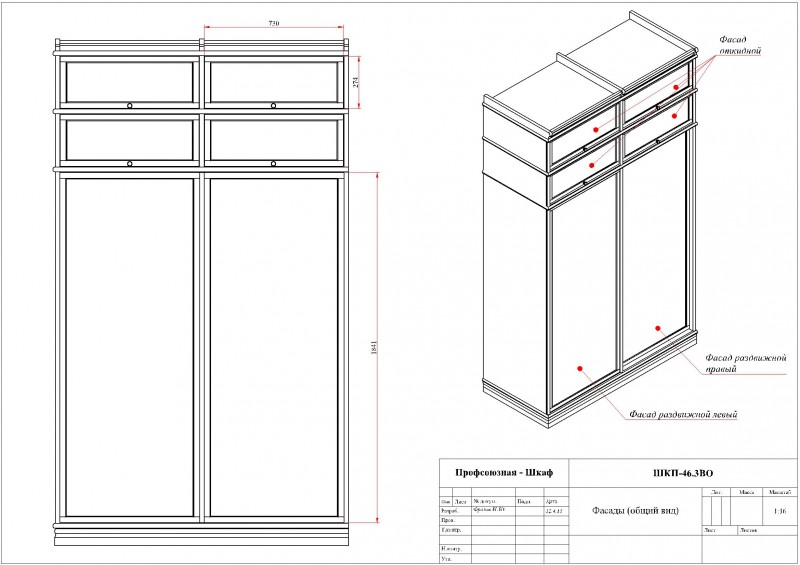The image size is (800, 565).
Task: Click the '№ докум.' column header
Action: (x=485, y=502)
